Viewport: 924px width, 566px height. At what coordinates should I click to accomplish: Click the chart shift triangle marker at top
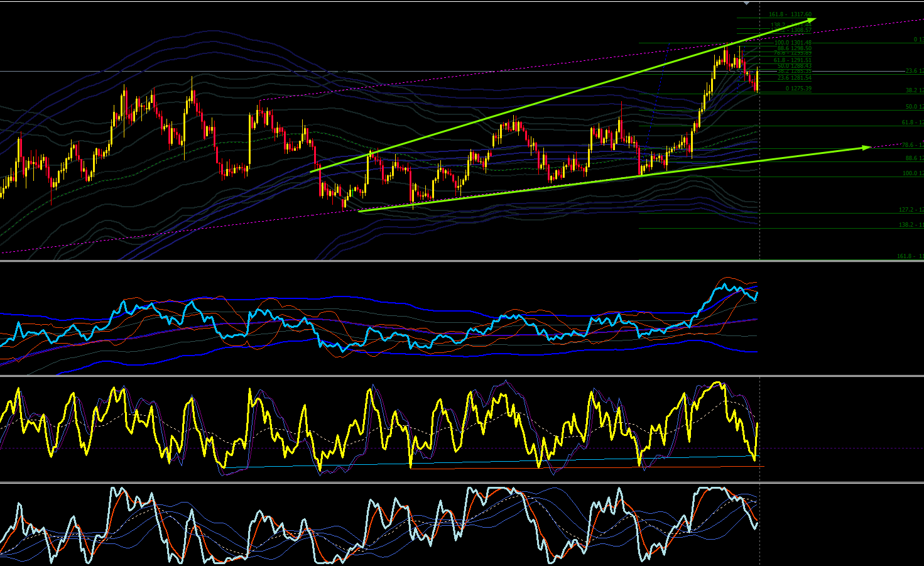(x=746, y=4)
